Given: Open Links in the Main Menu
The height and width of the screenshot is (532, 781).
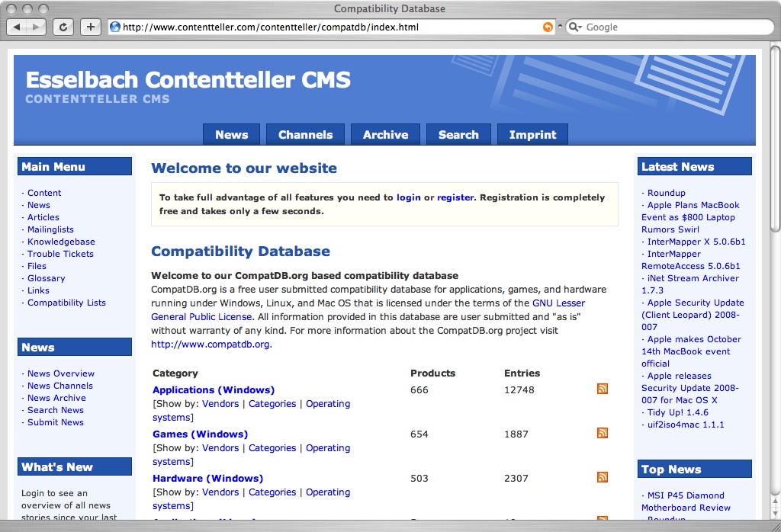Looking at the screenshot, I should pos(38,290).
